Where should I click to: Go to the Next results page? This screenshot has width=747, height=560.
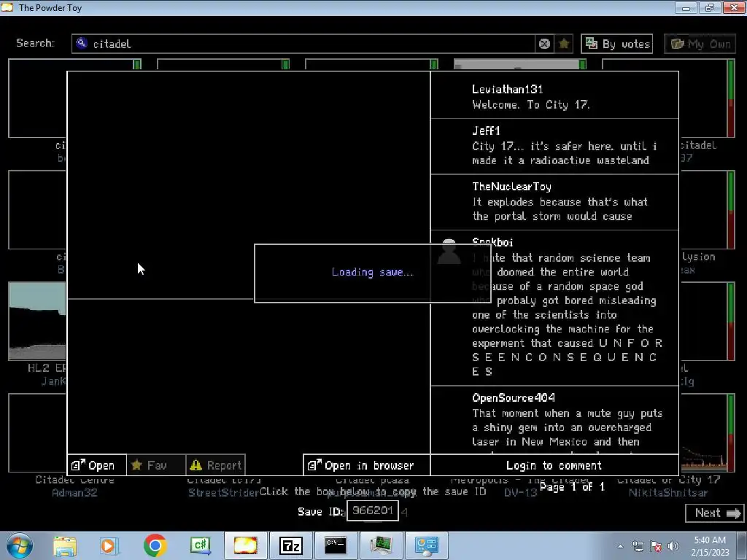pyautogui.click(x=714, y=513)
